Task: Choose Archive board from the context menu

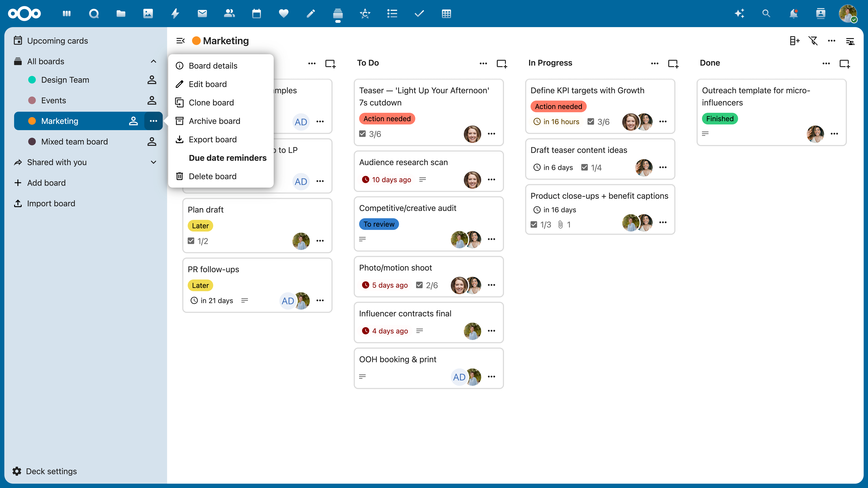Action: [x=214, y=121]
